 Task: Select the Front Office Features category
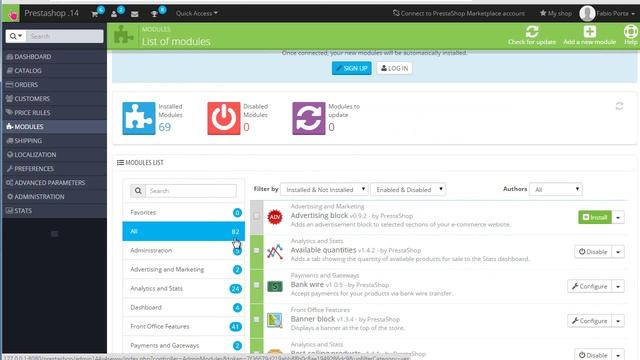click(184, 327)
